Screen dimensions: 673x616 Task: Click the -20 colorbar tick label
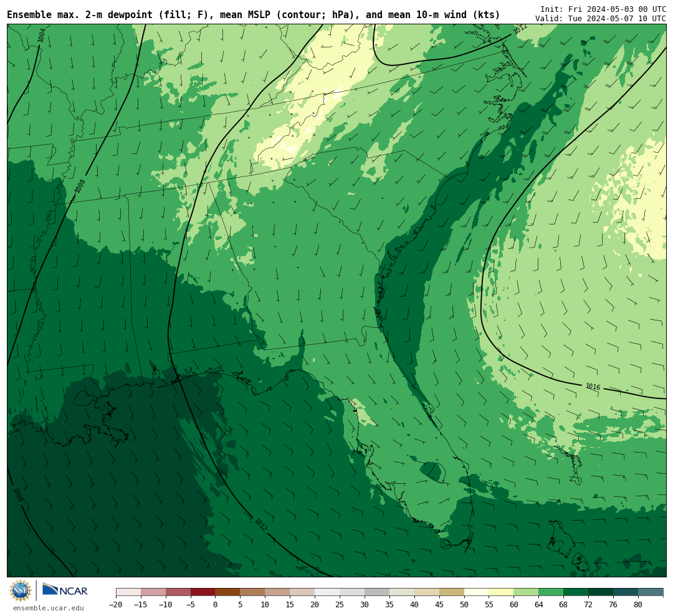click(116, 605)
